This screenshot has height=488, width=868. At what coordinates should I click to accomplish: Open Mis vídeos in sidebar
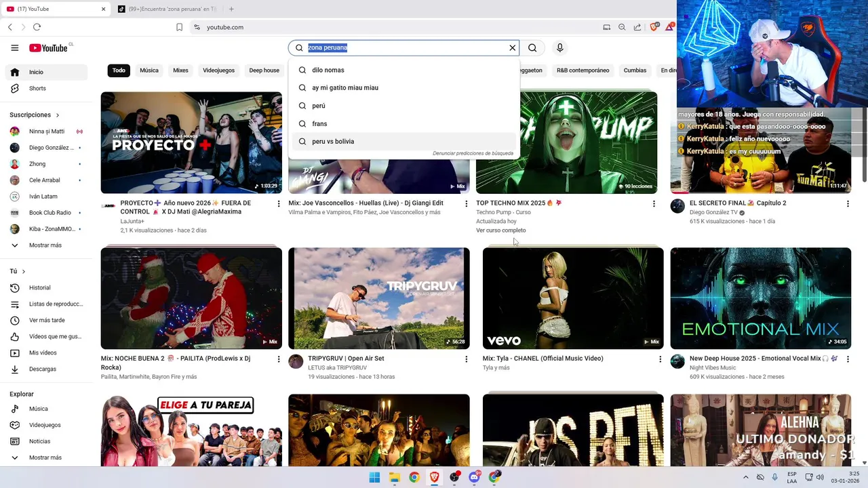click(46, 352)
